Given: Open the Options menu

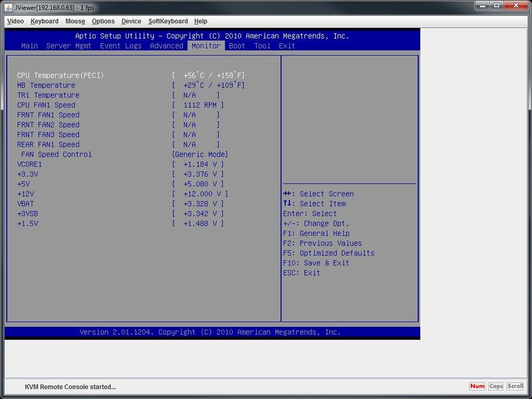Looking at the screenshot, I should 103,21.
